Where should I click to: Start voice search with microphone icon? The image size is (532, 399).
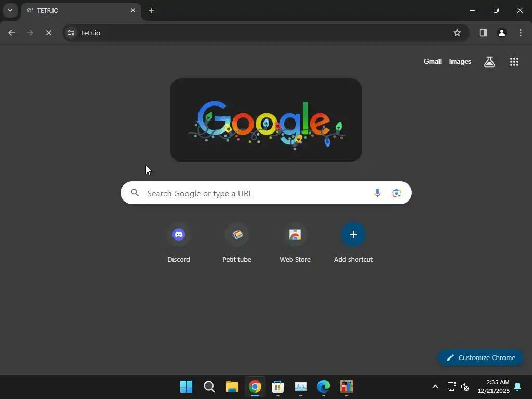pos(377,193)
